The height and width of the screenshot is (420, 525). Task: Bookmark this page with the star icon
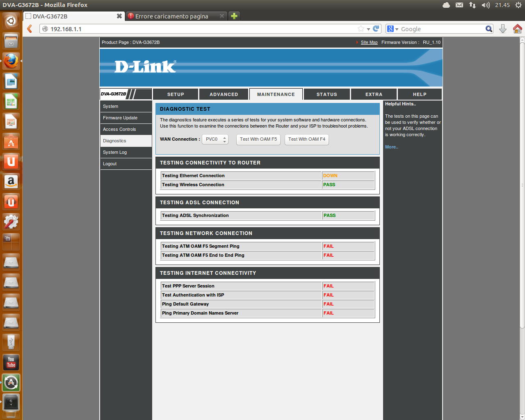[361, 29]
